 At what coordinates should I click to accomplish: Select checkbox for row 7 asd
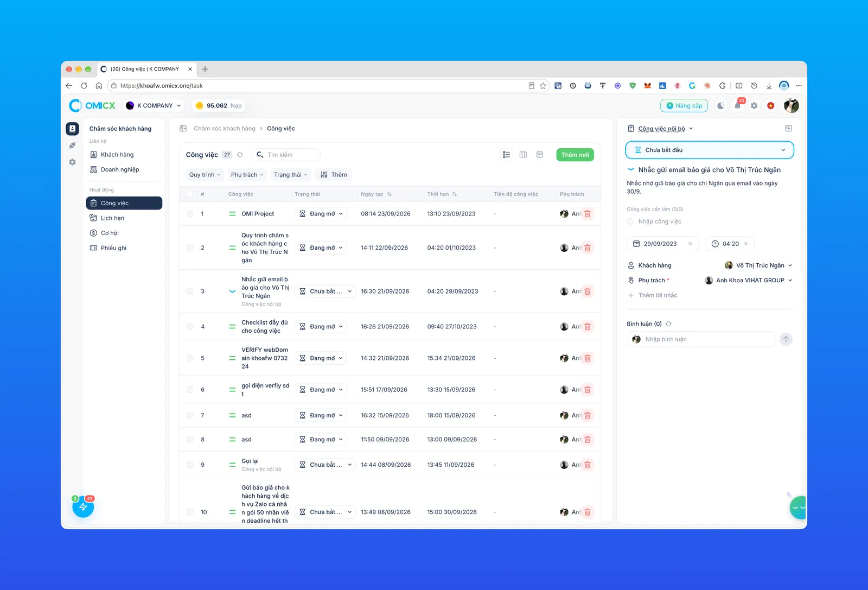point(189,415)
